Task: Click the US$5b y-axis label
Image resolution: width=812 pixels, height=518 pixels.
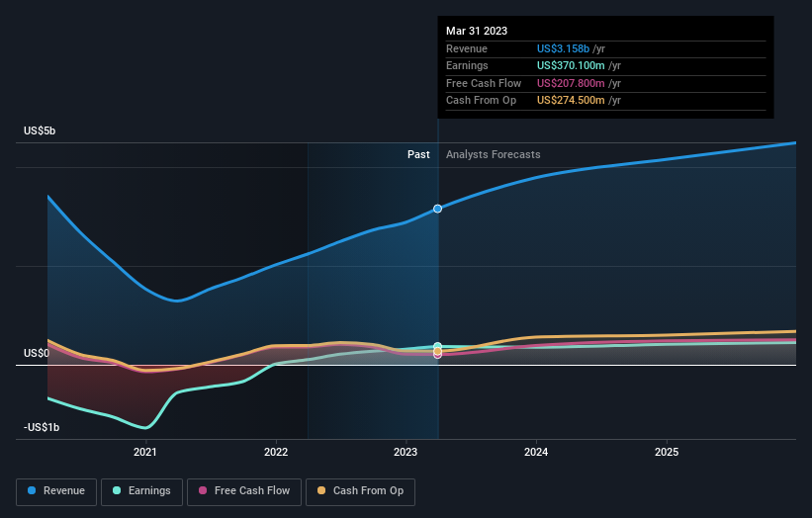Action: pyautogui.click(x=40, y=130)
